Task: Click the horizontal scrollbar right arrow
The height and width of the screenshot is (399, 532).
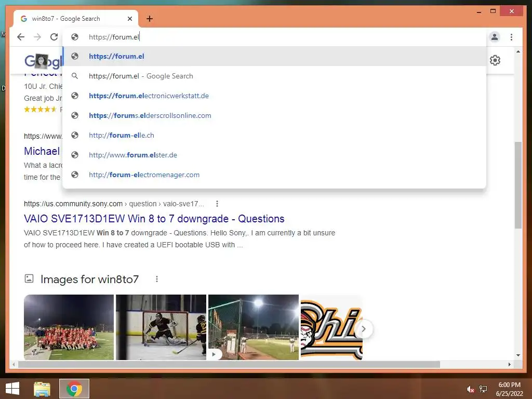Action: coord(509,364)
